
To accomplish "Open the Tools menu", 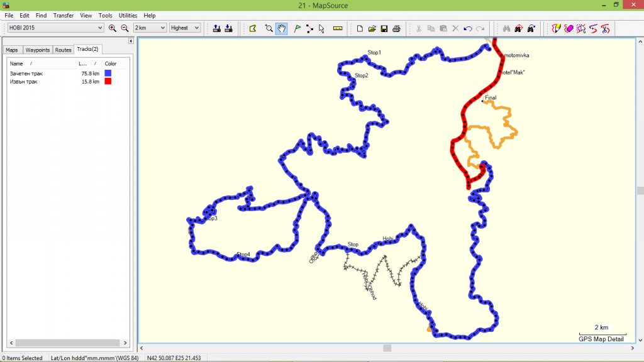I will (x=105, y=15).
